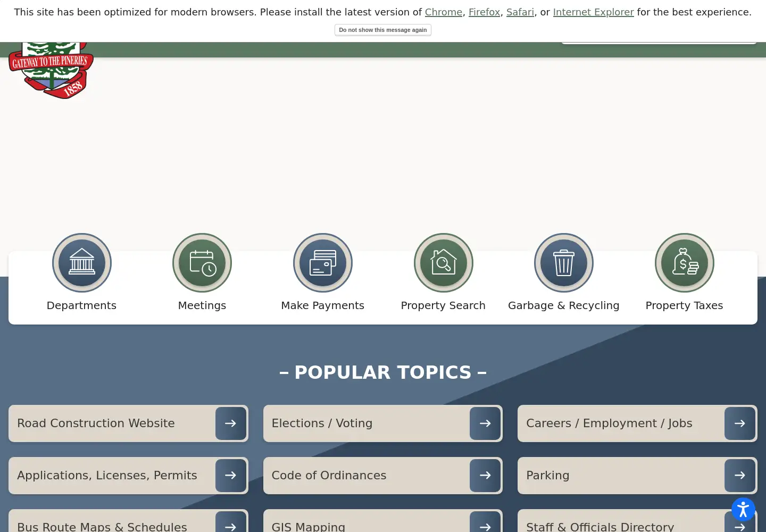Follow the Firefox download link
The height and width of the screenshot is (532, 766).
point(484,12)
